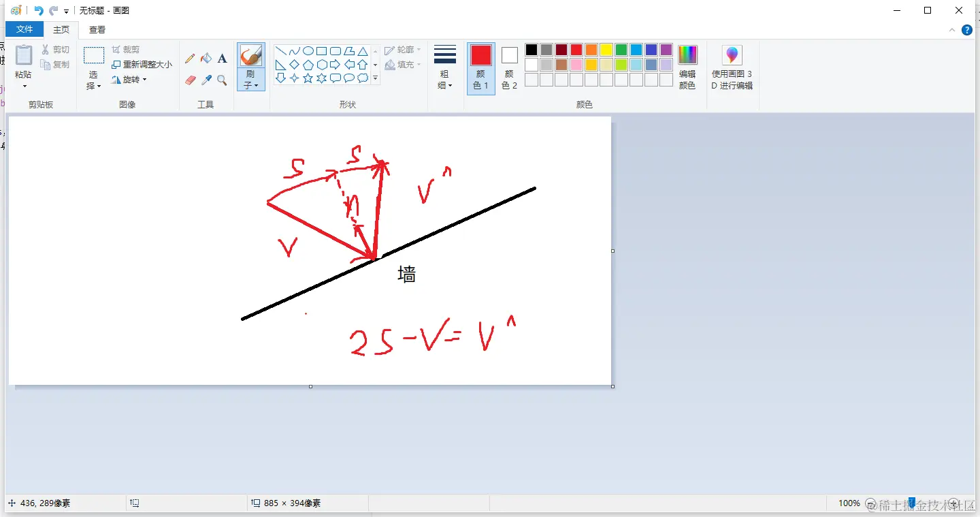
Task: Select the Magnifier tool
Action: [222, 80]
